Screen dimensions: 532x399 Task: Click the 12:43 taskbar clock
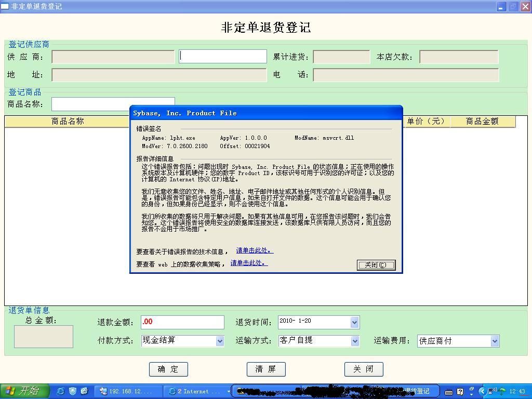tap(517, 392)
